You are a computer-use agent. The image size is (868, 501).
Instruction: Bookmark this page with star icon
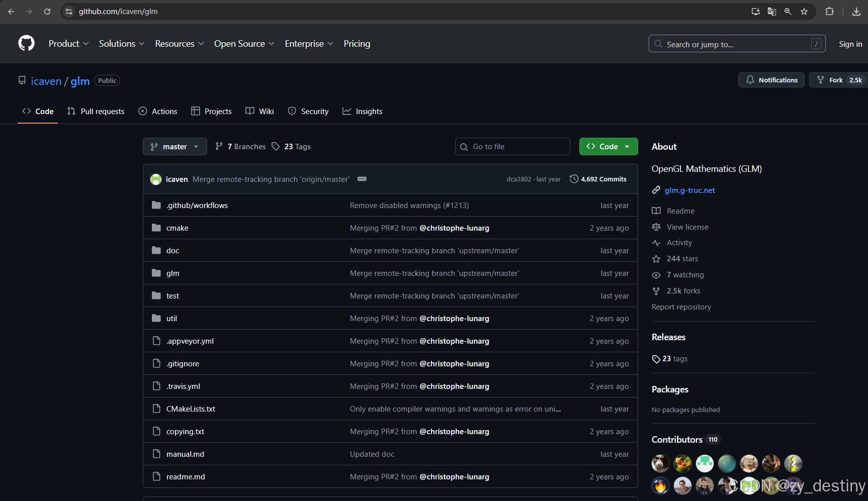point(804,12)
